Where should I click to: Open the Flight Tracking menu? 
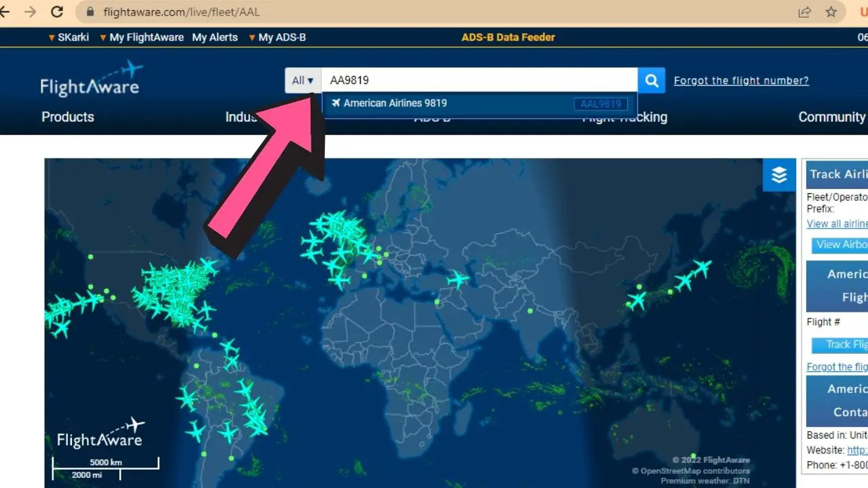tap(625, 117)
